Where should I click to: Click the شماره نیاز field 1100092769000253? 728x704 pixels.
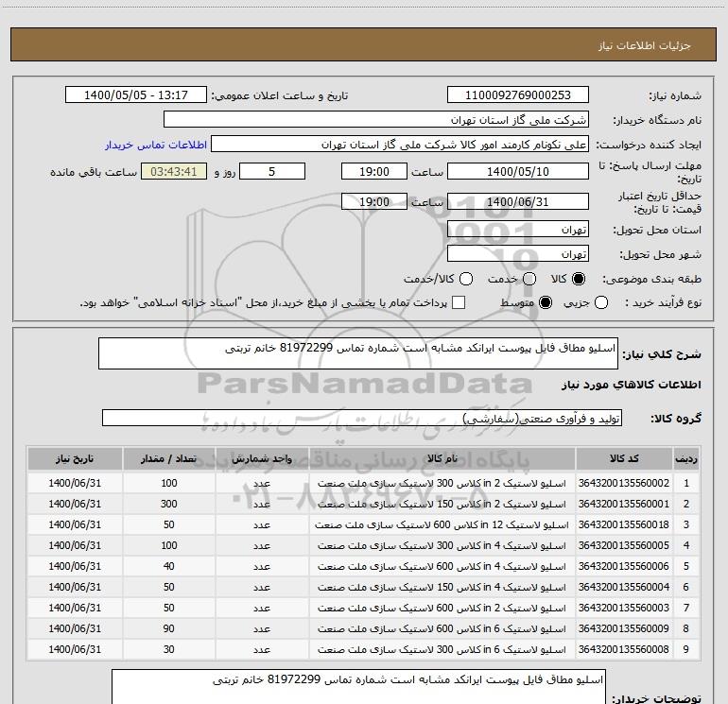pyautogui.click(x=518, y=95)
